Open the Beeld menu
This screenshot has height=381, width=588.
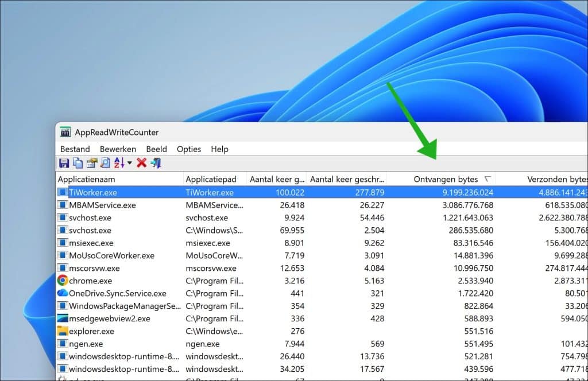156,149
